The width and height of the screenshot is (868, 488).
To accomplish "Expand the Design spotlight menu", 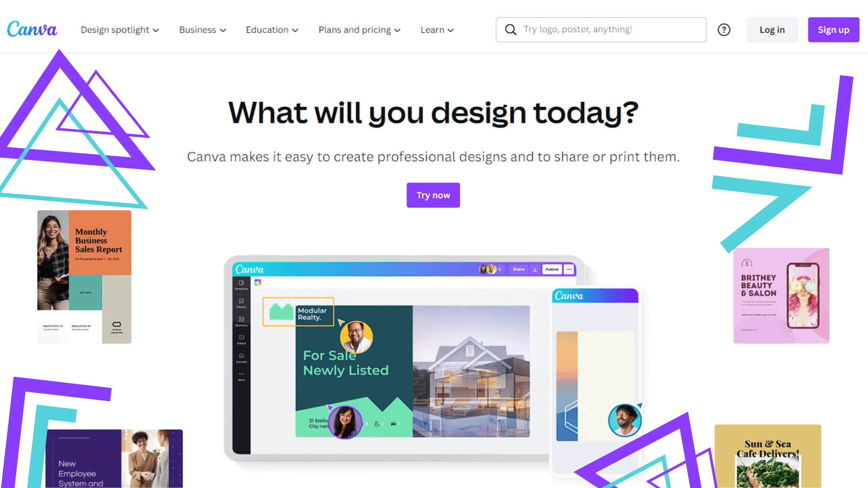I will tap(119, 29).
